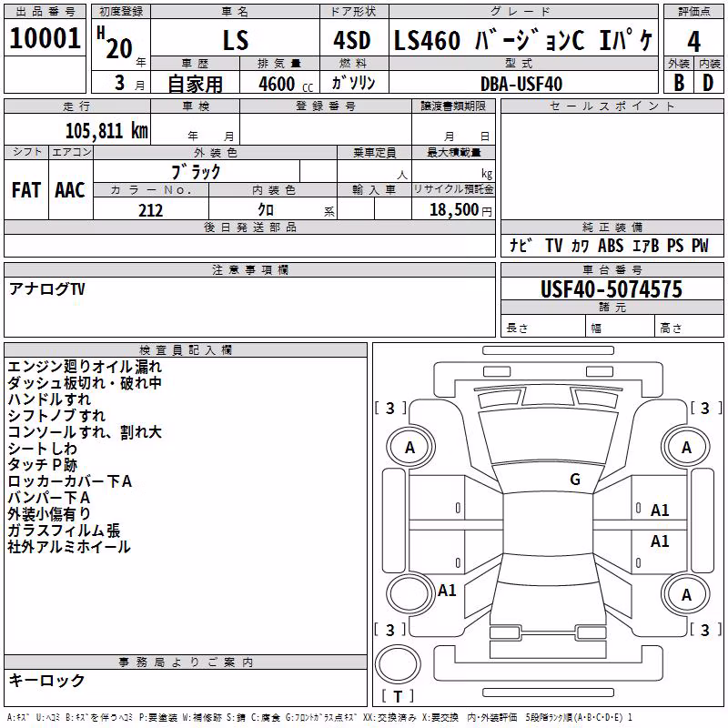The height and width of the screenshot is (728, 728).
Task: Click the 長さ dimension label
Action: coord(517,329)
